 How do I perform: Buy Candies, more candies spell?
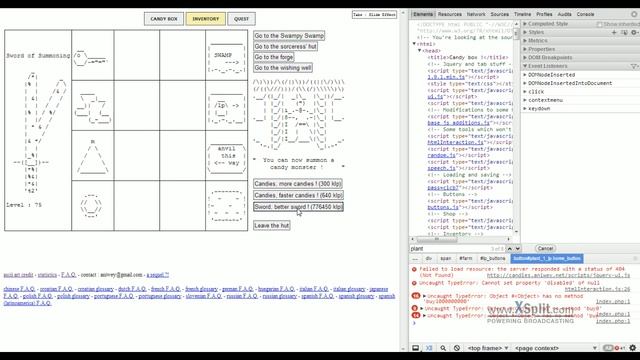(x=298, y=184)
